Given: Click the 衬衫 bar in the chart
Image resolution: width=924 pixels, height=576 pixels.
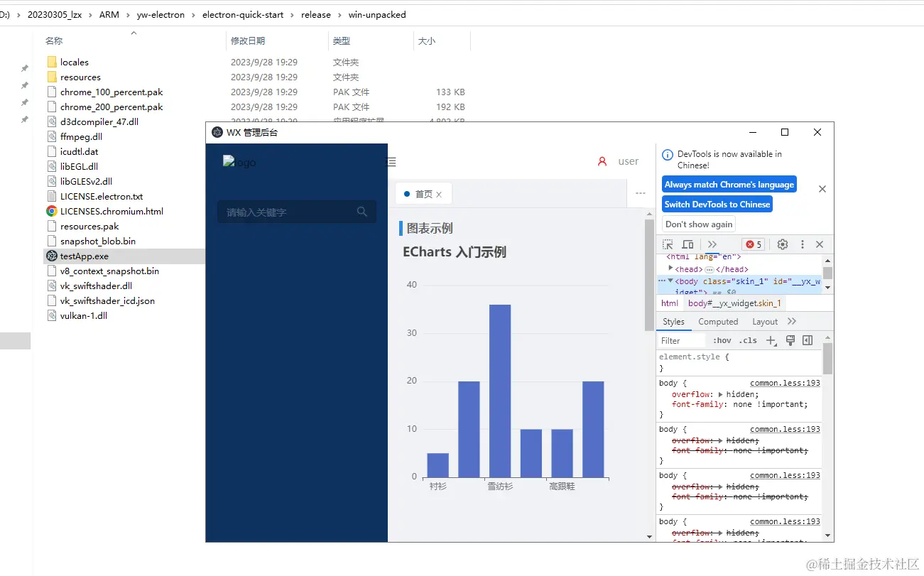Looking at the screenshot, I should pos(437,465).
